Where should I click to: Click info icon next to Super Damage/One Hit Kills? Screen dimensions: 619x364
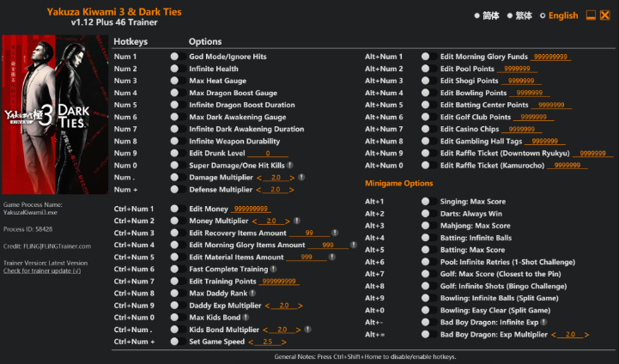click(x=290, y=166)
